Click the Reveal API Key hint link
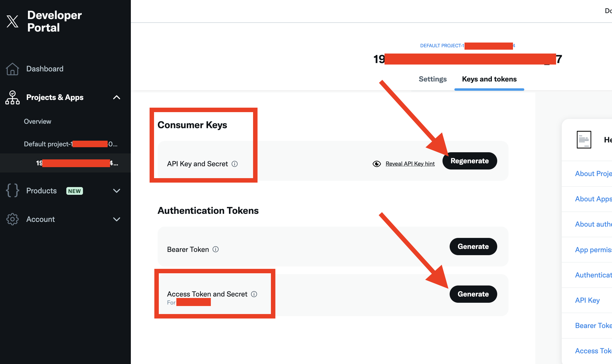This screenshot has height=364, width=612. pos(410,164)
